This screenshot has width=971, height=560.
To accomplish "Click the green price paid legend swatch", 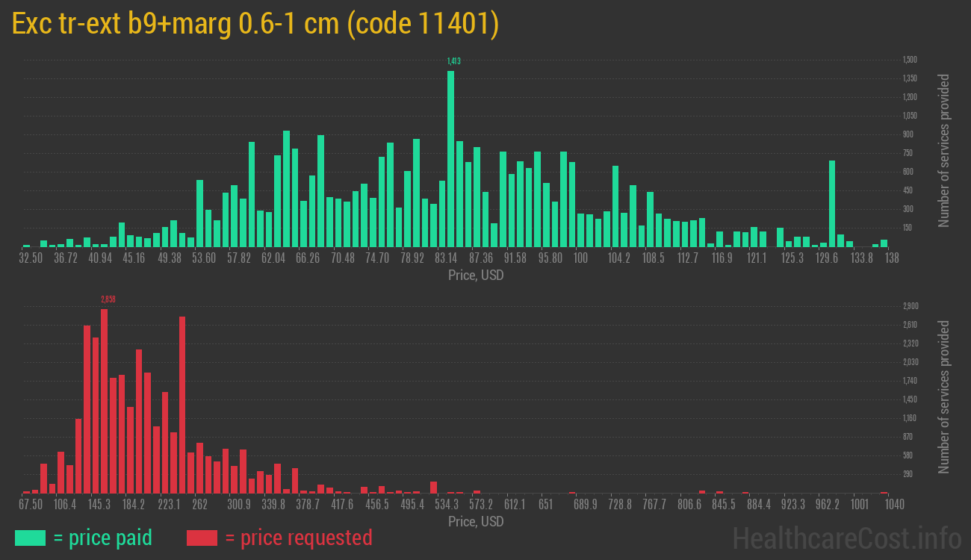I will [30, 538].
